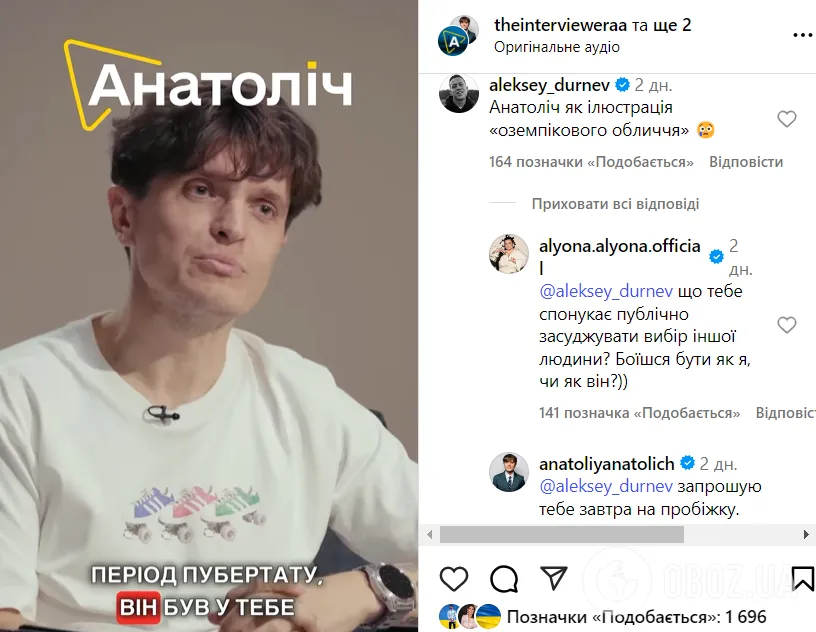Click right arrow of horizontal scrollbar
Image resolution: width=816 pixels, height=632 pixels.
click(x=806, y=535)
